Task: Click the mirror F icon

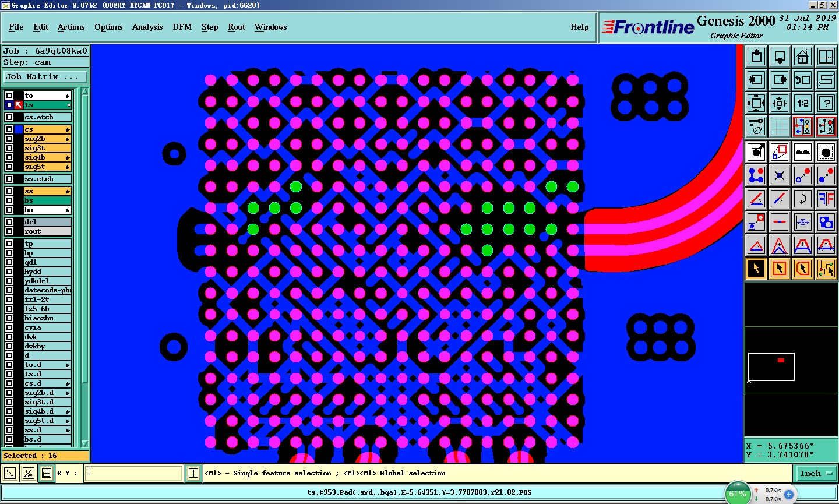Action: coord(826,199)
